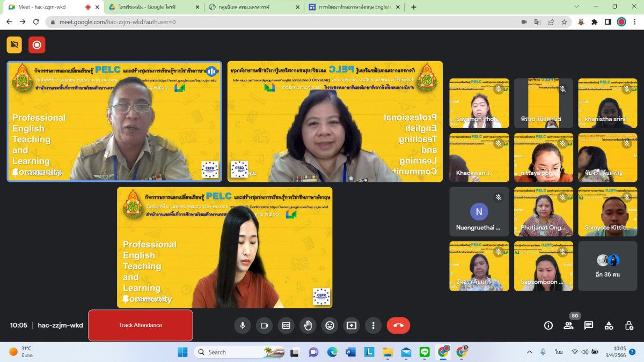Click muted mic icon on Khaokwan J. tile
Screen dimensions: 644x362
(498, 143)
